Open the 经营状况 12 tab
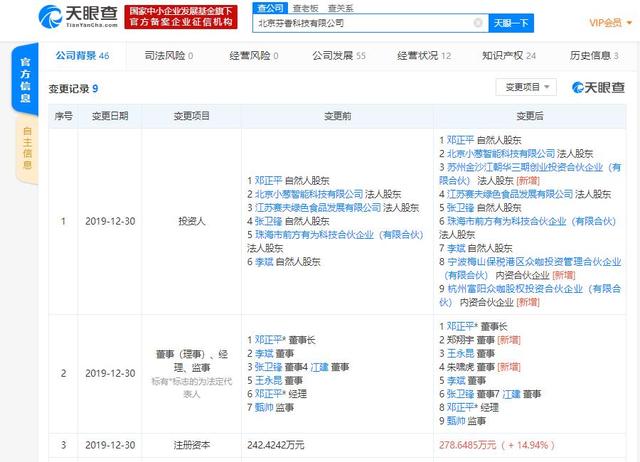Screen dimensions: 640x462 pyautogui.click(x=424, y=56)
